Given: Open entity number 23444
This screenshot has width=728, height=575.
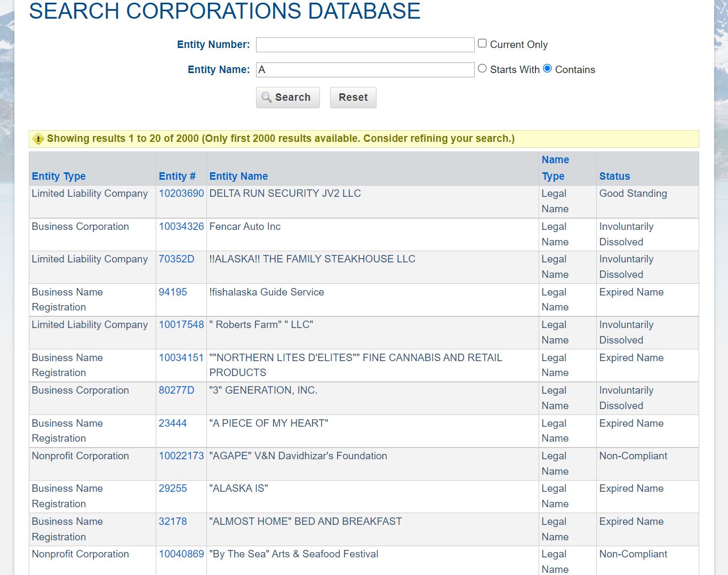Looking at the screenshot, I should [173, 424].
